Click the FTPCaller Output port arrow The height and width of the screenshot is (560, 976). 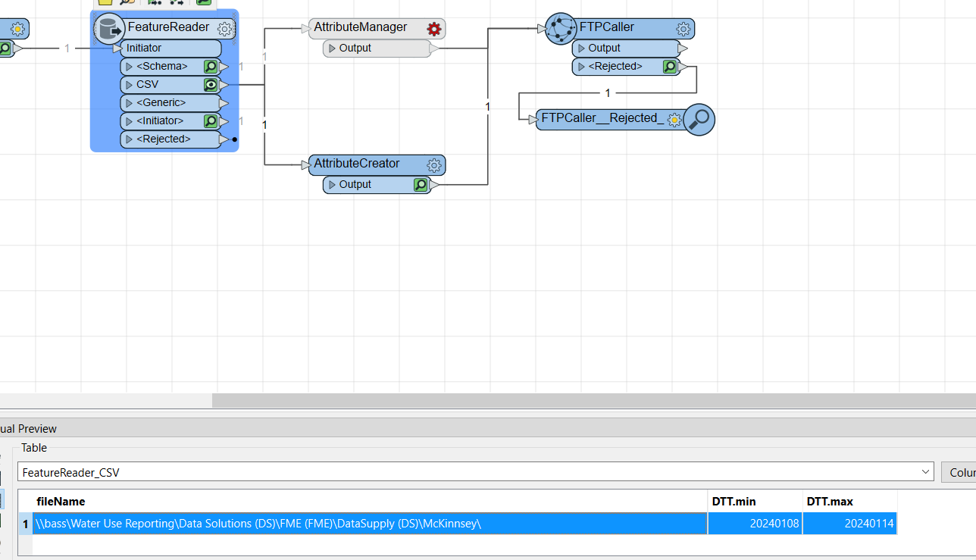[682, 48]
